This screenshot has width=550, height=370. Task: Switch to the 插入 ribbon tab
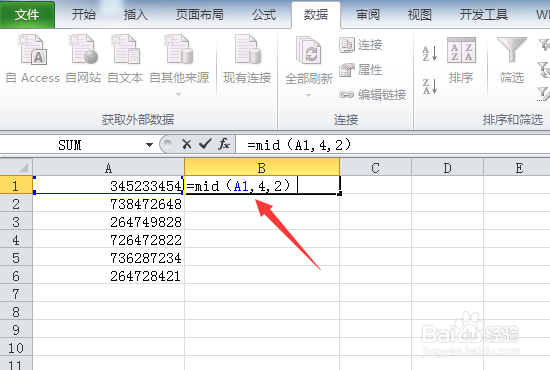[135, 15]
